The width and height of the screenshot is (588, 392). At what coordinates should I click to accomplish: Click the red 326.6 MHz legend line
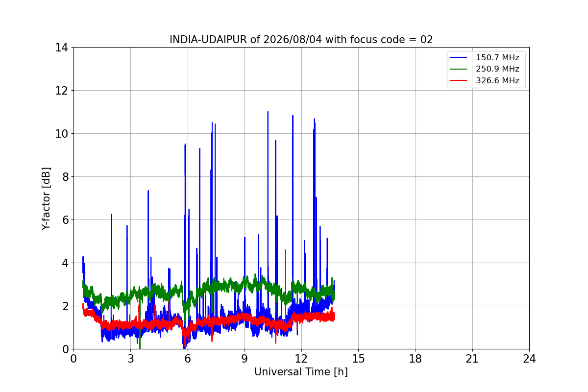[x=459, y=81]
